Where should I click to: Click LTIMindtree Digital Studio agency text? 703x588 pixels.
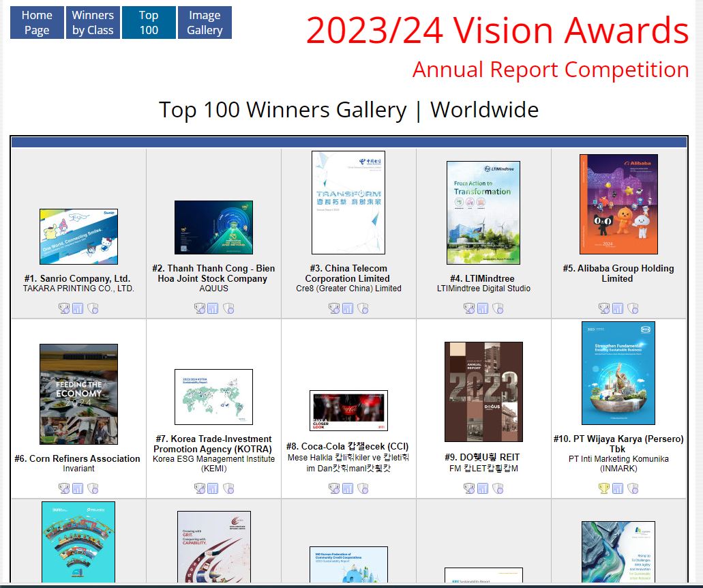point(483,289)
